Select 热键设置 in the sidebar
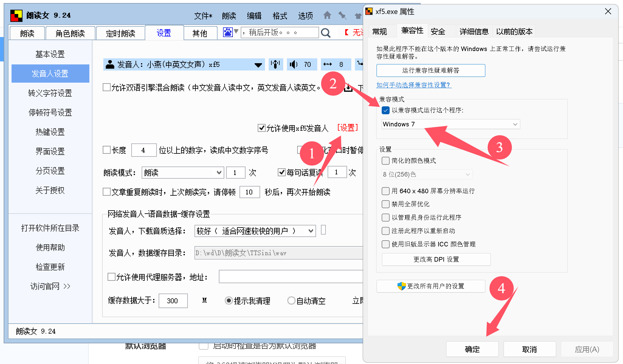Viewport: 623px width, 364px height. 50,132
